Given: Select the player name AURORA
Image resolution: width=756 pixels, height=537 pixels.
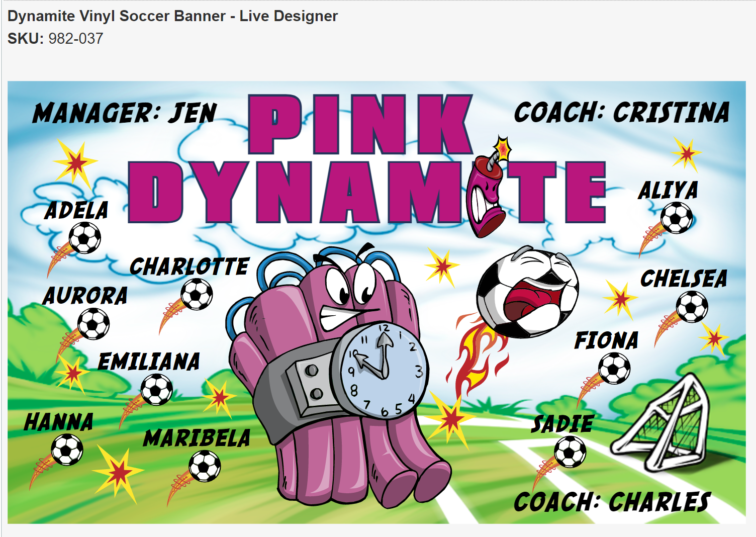Looking at the screenshot, I should [x=85, y=296].
